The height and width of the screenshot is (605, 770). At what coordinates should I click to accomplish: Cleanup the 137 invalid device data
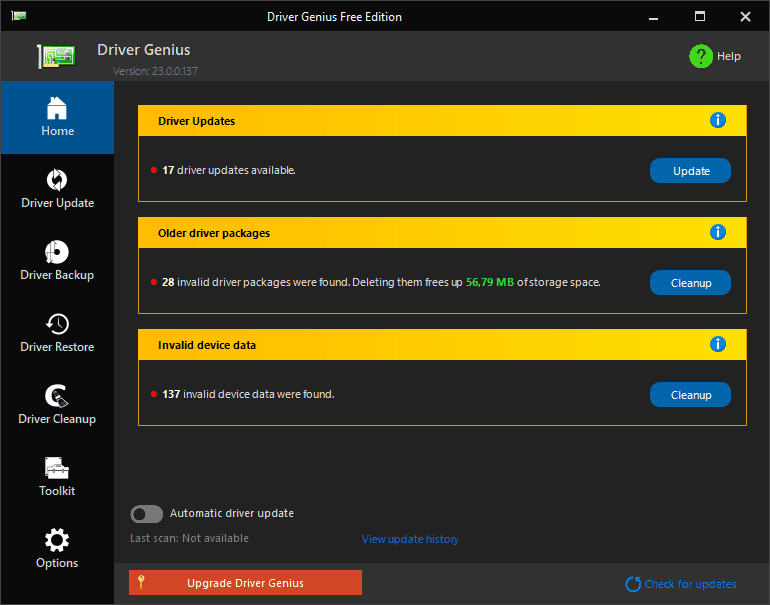690,395
